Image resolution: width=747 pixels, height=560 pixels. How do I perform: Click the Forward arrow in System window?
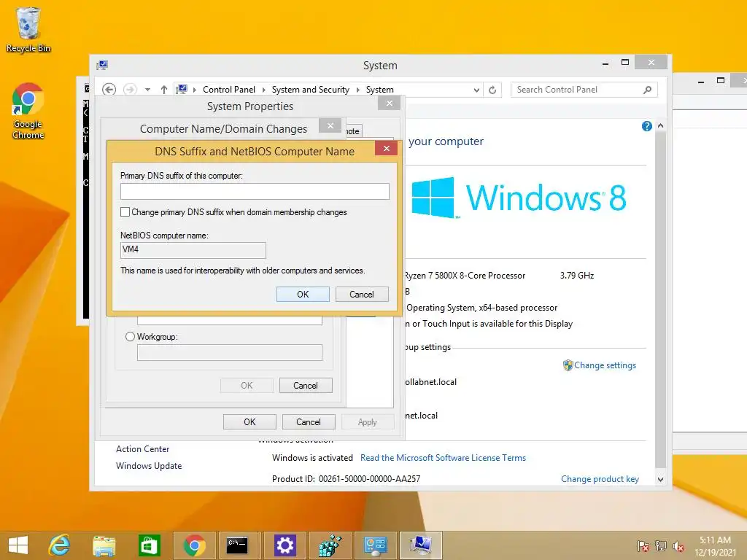(x=130, y=90)
